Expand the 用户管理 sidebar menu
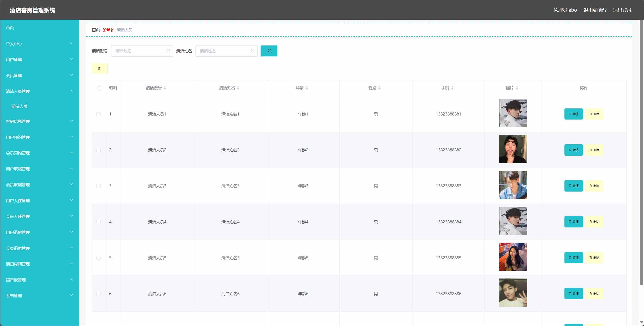This screenshot has width=644, height=326. (39, 60)
